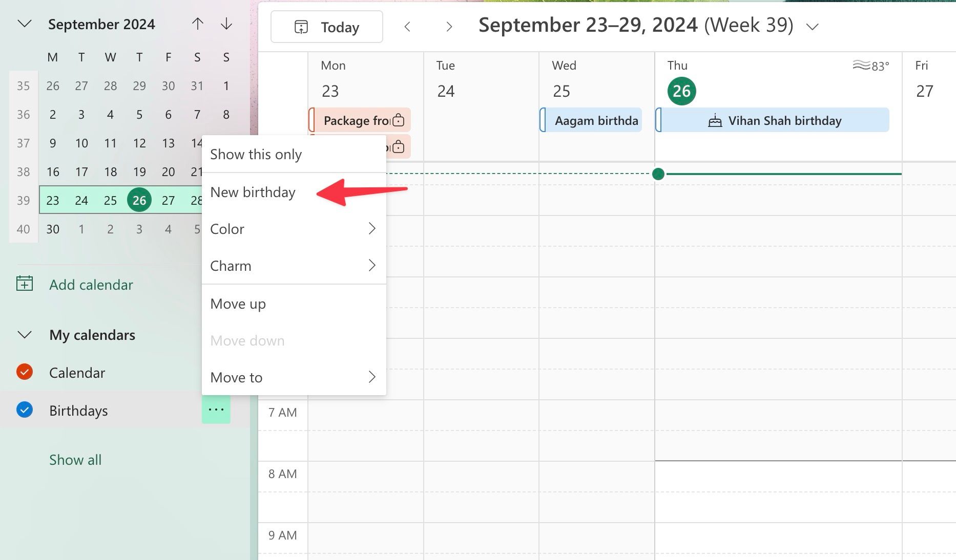This screenshot has height=560, width=956.
Task: Uncheck the Calendar checkbox
Action: click(x=25, y=372)
